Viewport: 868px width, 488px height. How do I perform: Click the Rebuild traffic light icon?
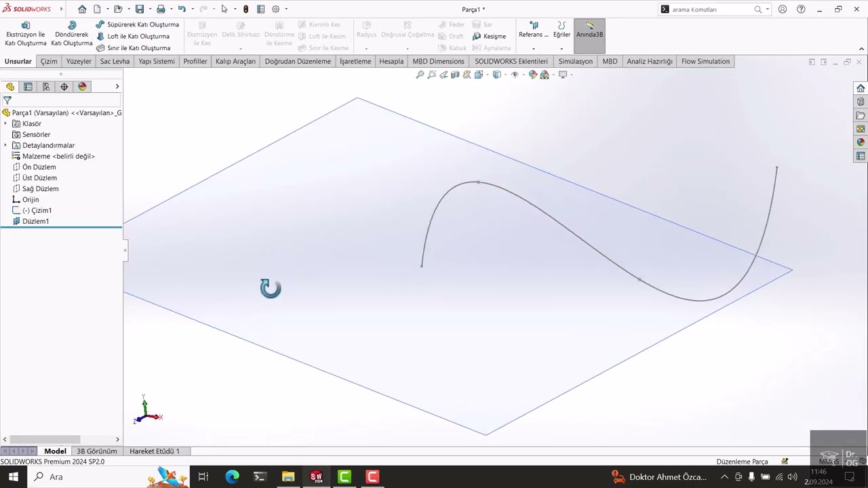245,9
